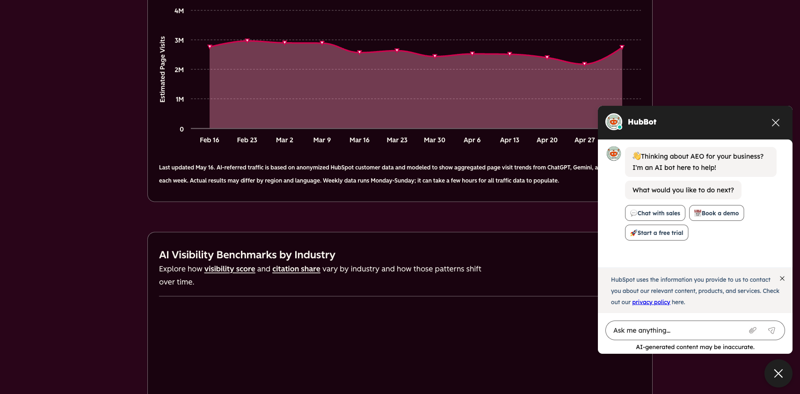
Task: Click the Mar 9 data point marker
Action: pos(322,42)
